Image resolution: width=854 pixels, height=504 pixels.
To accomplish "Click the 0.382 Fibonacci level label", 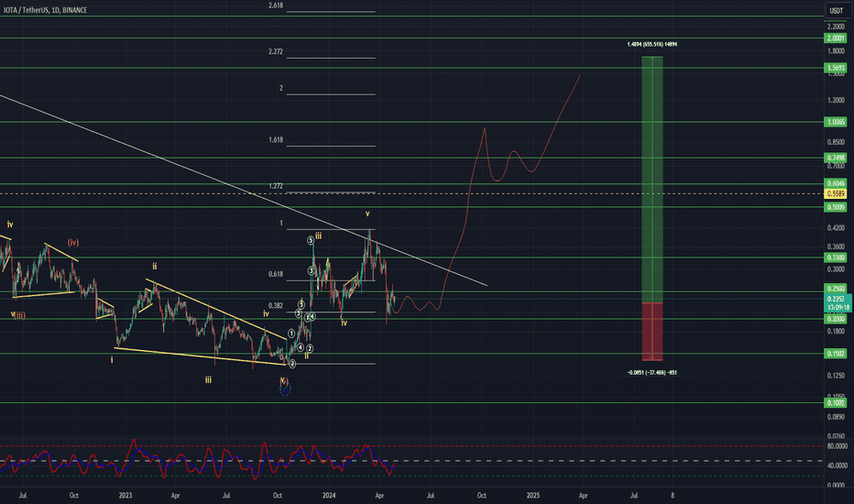I will coord(276,306).
